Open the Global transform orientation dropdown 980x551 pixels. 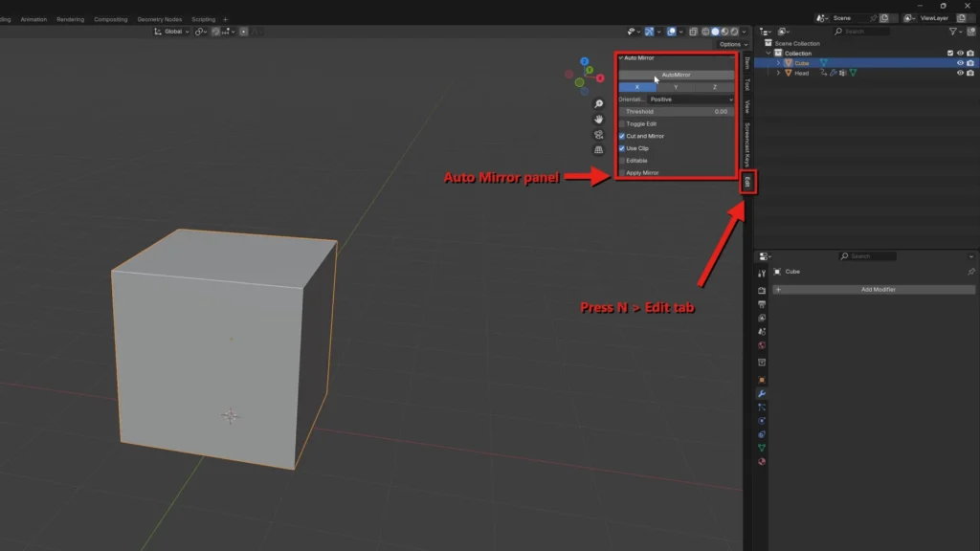[171, 32]
